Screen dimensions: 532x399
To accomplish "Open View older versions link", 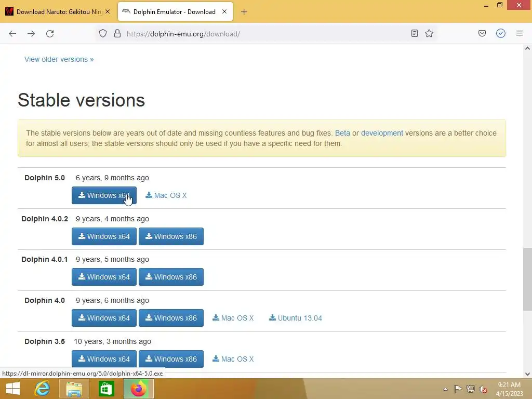I will pos(59,59).
